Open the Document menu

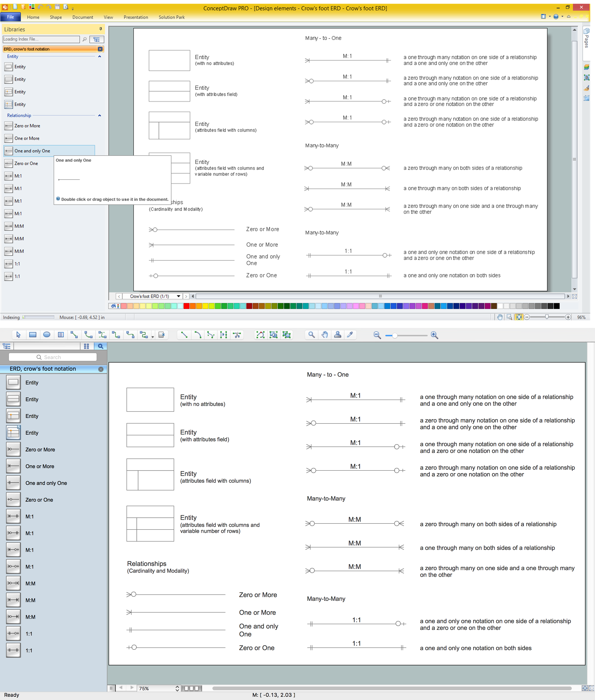click(83, 18)
